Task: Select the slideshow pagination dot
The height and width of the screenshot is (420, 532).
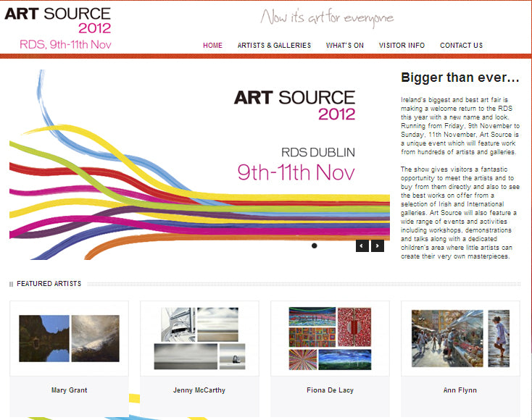Action: pyautogui.click(x=314, y=246)
